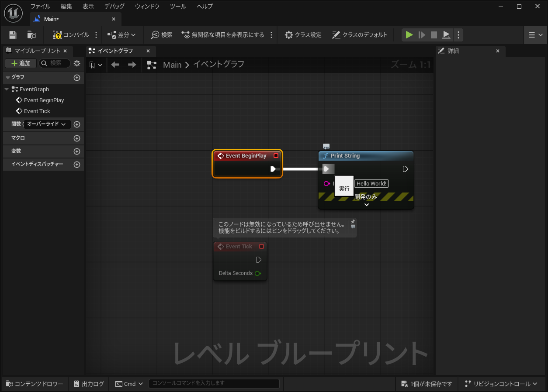Add a new variable with plus icon
Screen dimensions: 548x392
click(x=77, y=151)
